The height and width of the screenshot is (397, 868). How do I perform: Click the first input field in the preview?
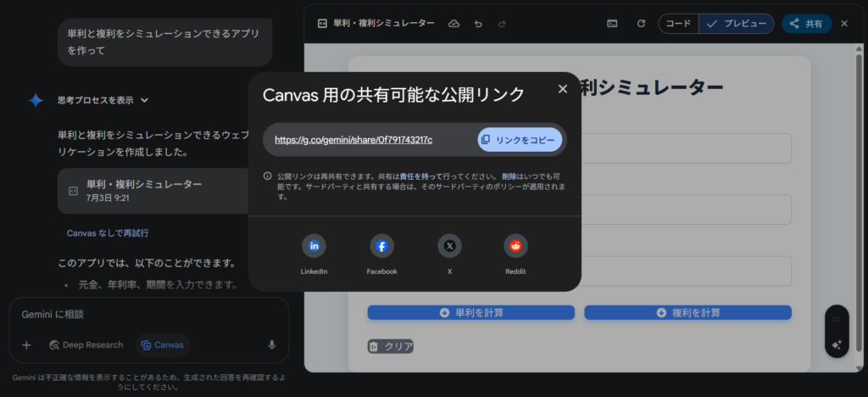click(686, 148)
